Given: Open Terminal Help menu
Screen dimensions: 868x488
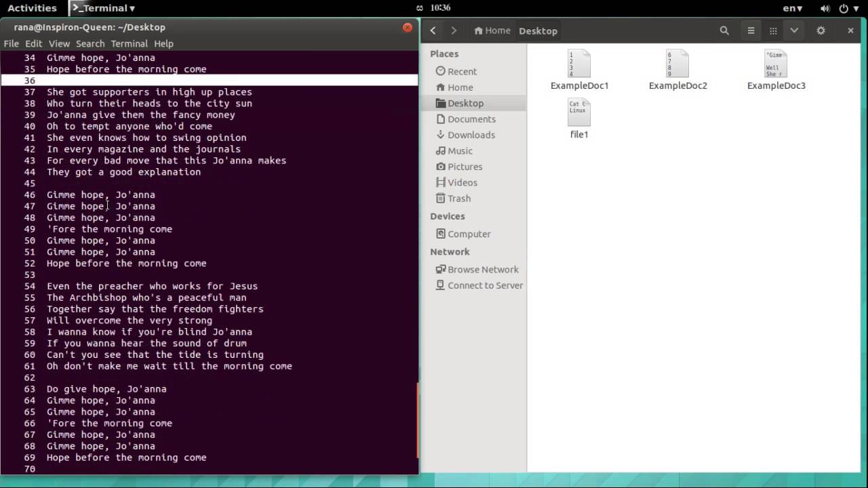Looking at the screenshot, I should click(x=163, y=43).
